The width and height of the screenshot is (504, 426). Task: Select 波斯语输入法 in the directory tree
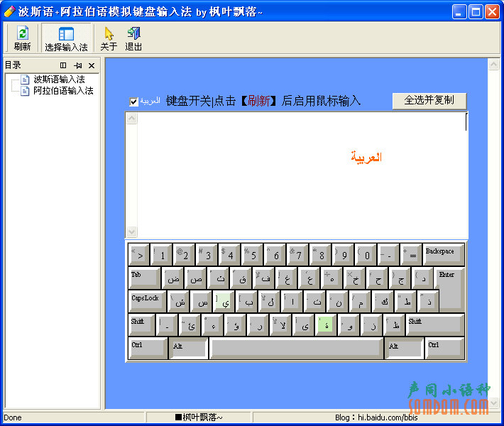(59, 79)
